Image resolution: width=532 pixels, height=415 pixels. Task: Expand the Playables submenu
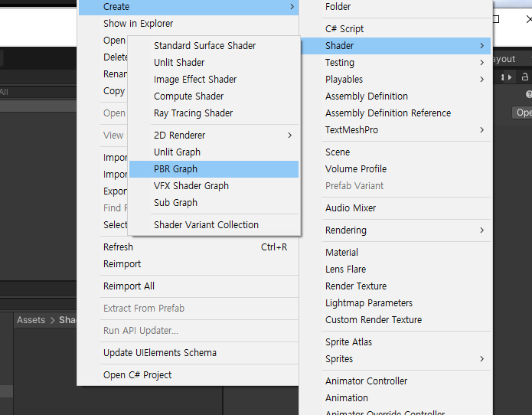396,80
